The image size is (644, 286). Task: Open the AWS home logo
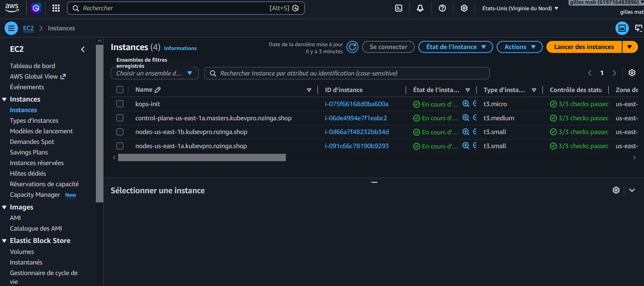[x=12, y=8]
